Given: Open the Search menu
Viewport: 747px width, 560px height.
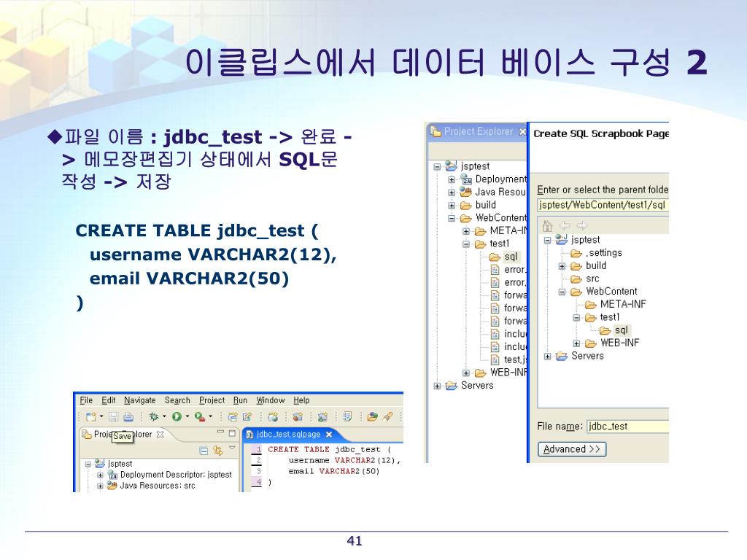Looking at the screenshot, I should (177, 400).
